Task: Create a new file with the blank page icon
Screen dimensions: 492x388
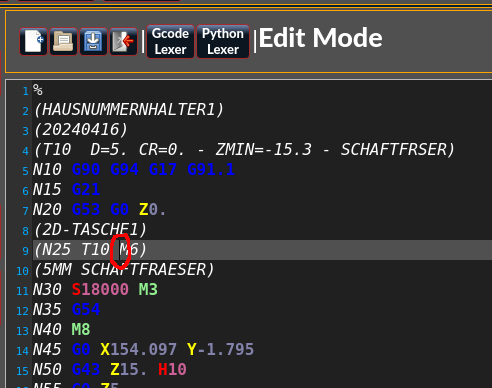Action: (33, 42)
